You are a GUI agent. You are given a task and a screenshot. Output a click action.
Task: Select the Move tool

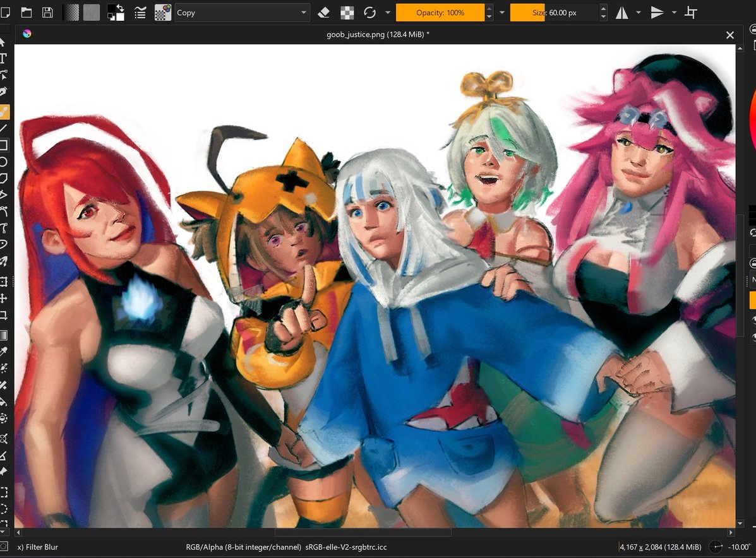[3, 299]
